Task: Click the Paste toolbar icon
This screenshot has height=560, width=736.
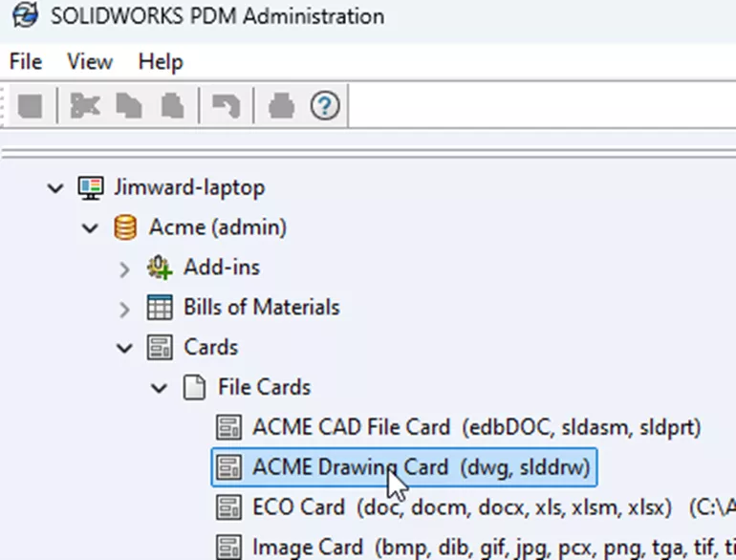Action: point(172,106)
